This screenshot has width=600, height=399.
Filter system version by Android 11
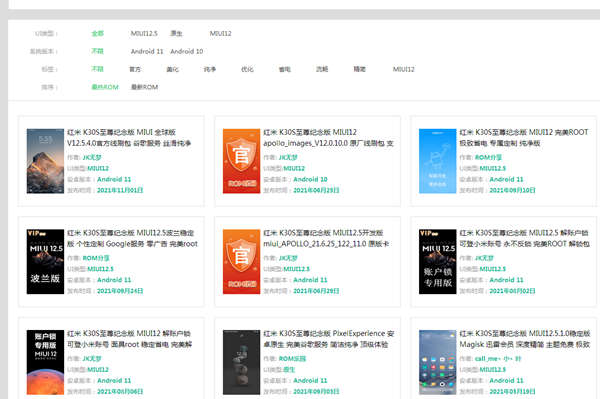click(147, 51)
